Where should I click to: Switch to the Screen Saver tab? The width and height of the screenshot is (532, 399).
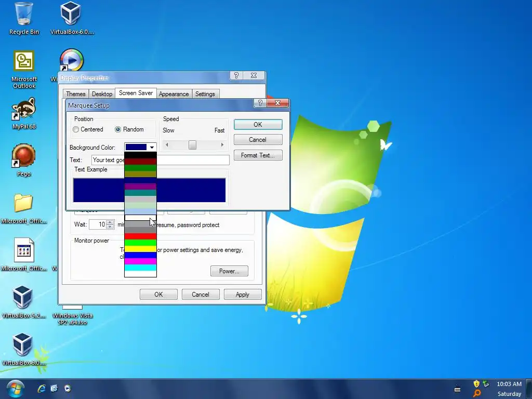point(136,93)
